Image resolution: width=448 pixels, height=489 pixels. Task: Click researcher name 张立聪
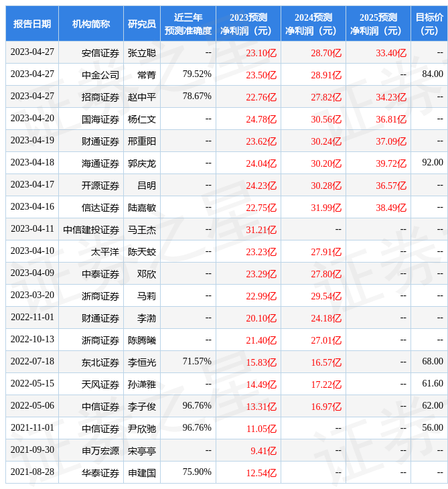[x=142, y=53]
